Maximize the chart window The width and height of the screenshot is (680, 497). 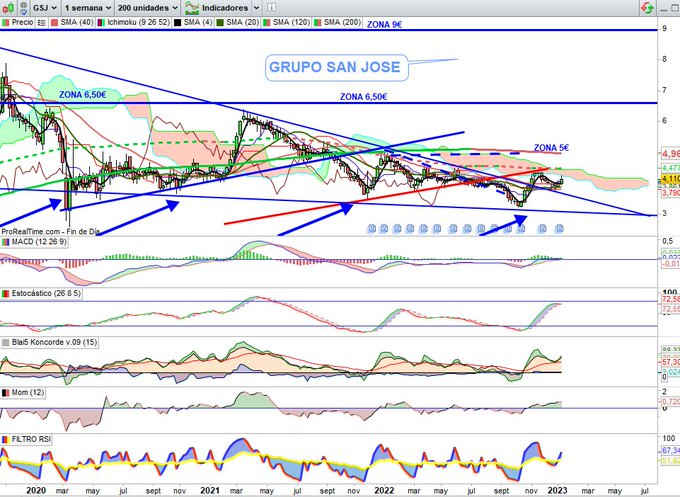[x=675, y=8]
